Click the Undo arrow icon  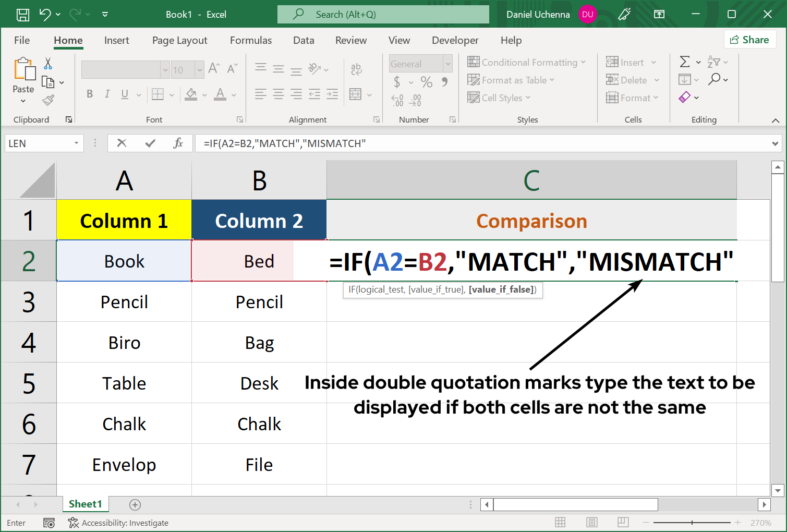tap(45, 15)
